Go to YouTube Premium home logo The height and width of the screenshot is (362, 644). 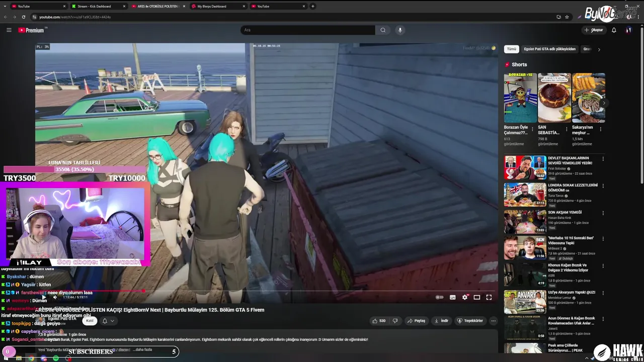[x=31, y=30]
